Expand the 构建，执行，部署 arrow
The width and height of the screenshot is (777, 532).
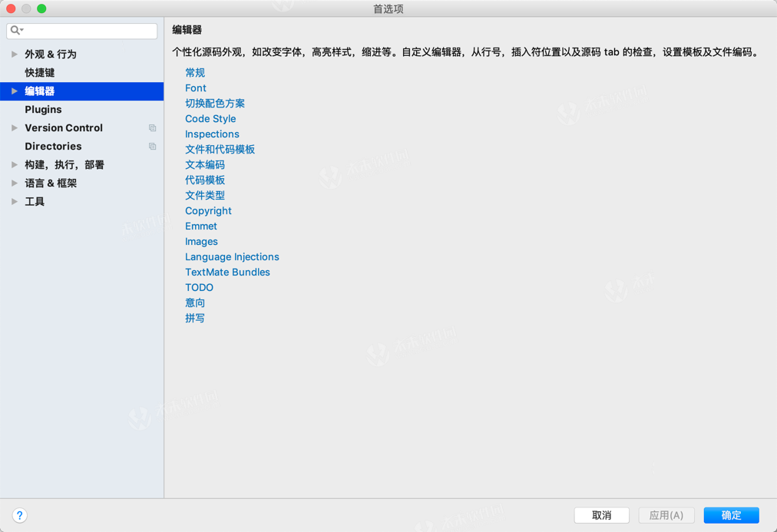pyautogui.click(x=15, y=164)
